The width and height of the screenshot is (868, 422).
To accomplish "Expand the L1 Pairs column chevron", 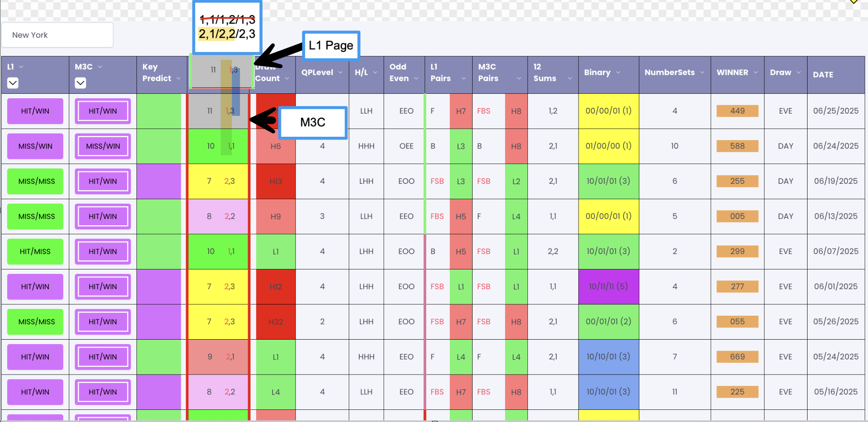I will click(464, 78).
